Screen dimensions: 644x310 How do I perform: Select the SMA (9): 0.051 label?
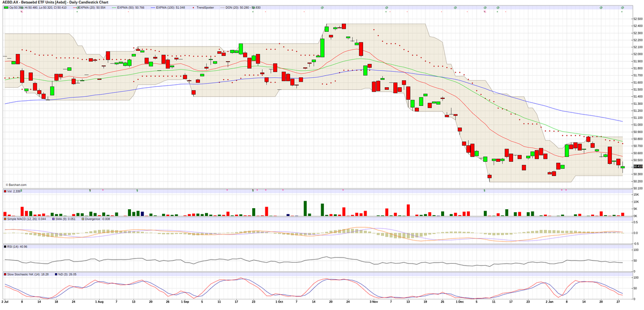pyautogui.click(x=65, y=219)
